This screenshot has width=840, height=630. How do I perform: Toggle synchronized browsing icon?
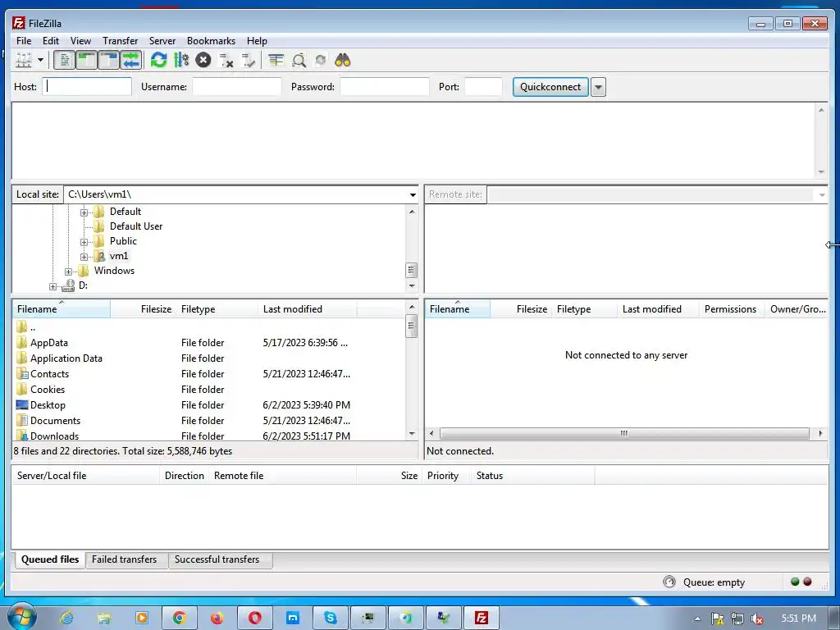321,60
